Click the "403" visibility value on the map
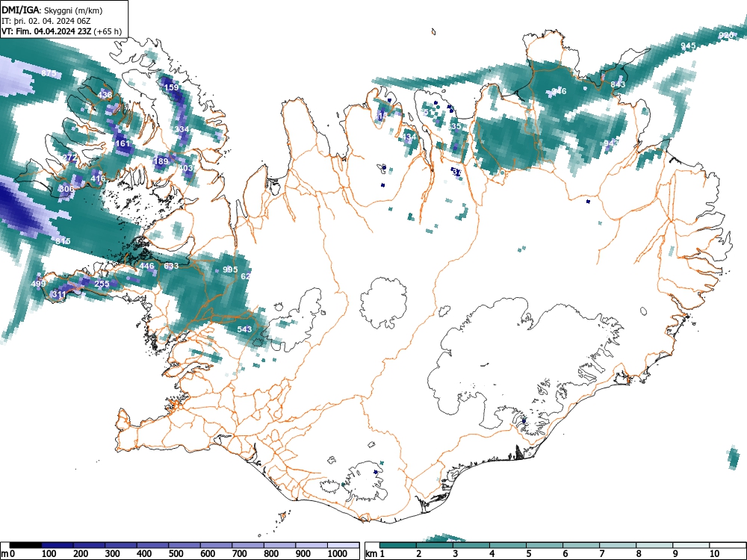 (x=186, y=168)
